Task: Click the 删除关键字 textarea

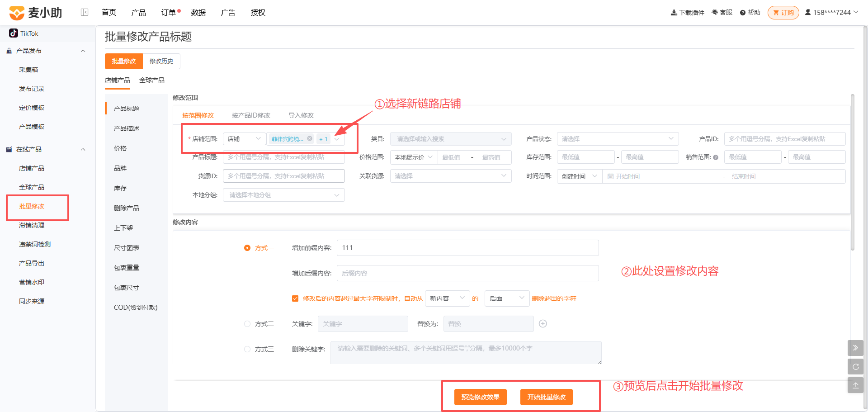Action: [466, 353]
